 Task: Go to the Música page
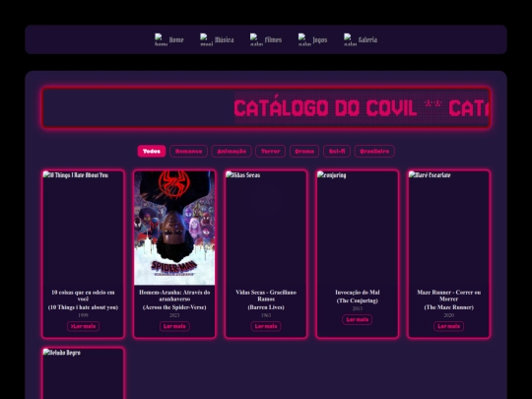tap(225, 40)
